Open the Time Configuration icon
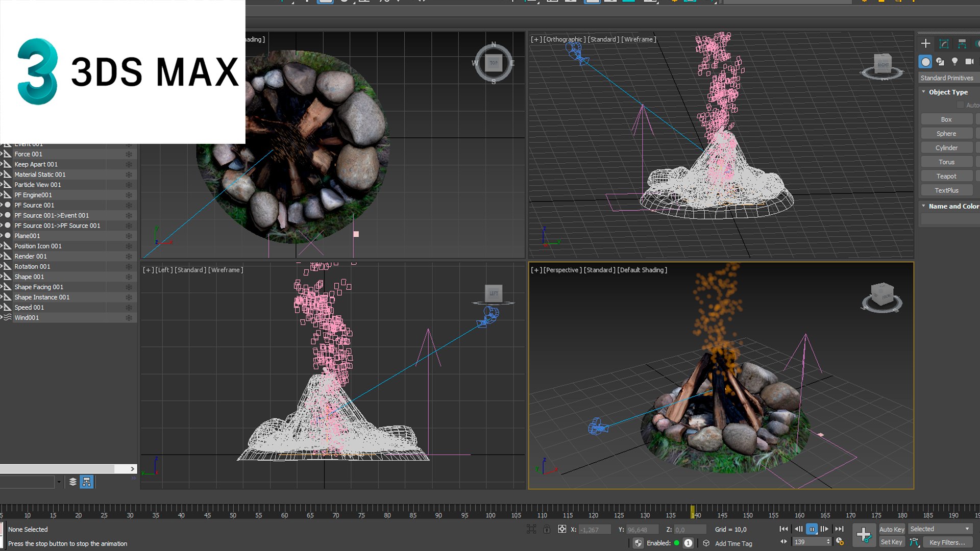 [840, 542]
